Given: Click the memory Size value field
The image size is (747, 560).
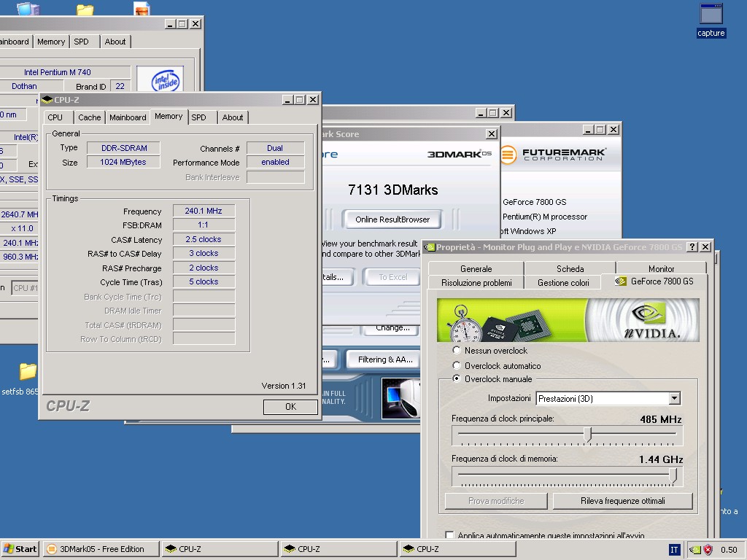Looking at the screenshot, I should pos(123,162).
